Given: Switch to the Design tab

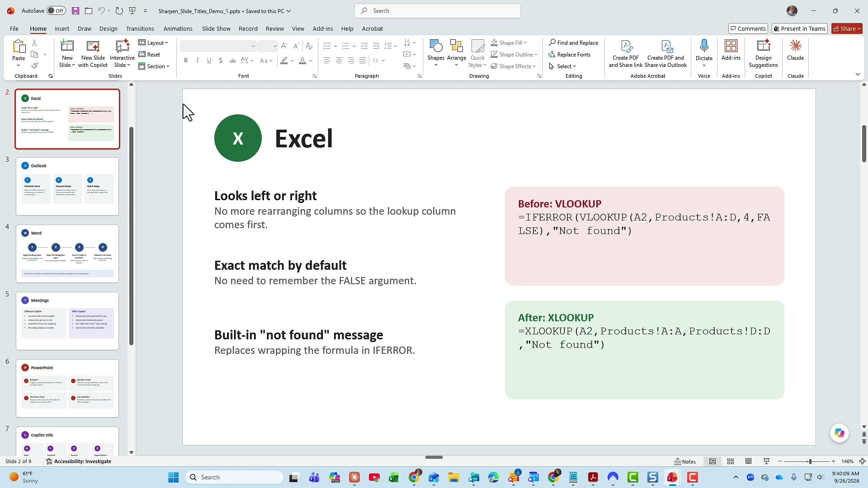Looking at the screenshot, I should 108,28.
